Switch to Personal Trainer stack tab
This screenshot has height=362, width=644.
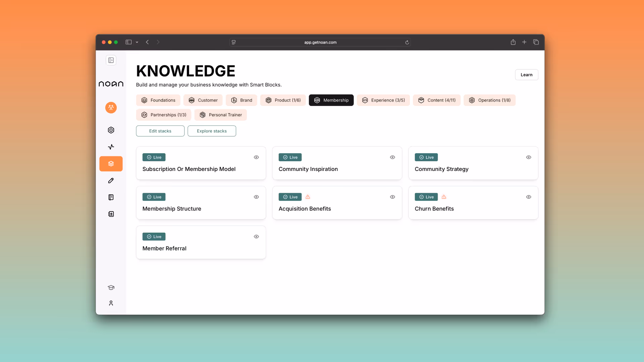point(221,115)
